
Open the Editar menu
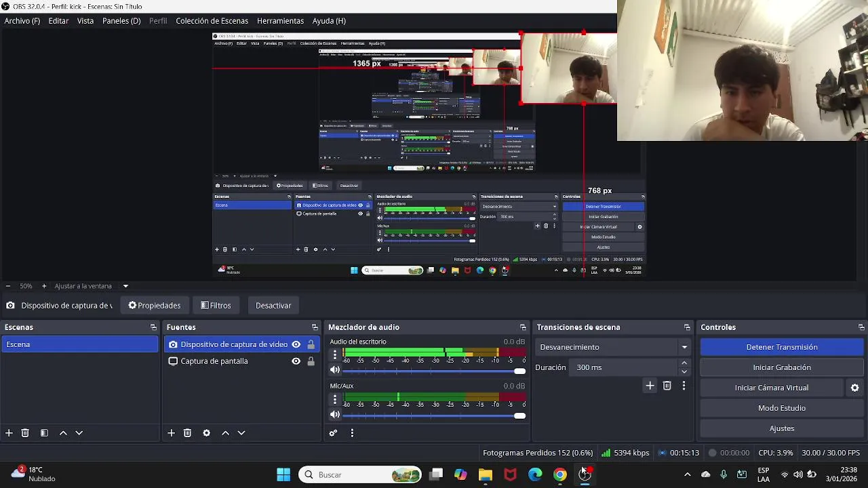click(x=58, y=21)
